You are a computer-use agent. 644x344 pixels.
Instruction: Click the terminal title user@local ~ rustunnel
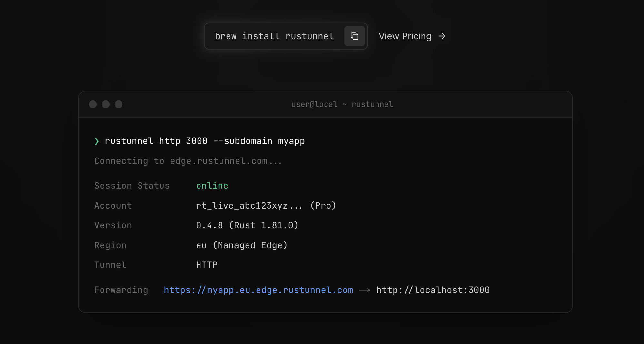tap(342, 104)
